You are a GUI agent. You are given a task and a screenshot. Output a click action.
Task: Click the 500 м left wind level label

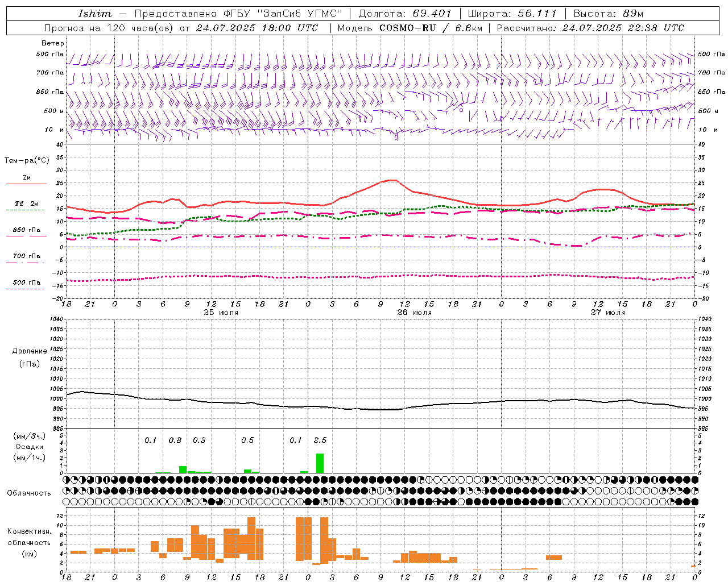click(54, 111)
